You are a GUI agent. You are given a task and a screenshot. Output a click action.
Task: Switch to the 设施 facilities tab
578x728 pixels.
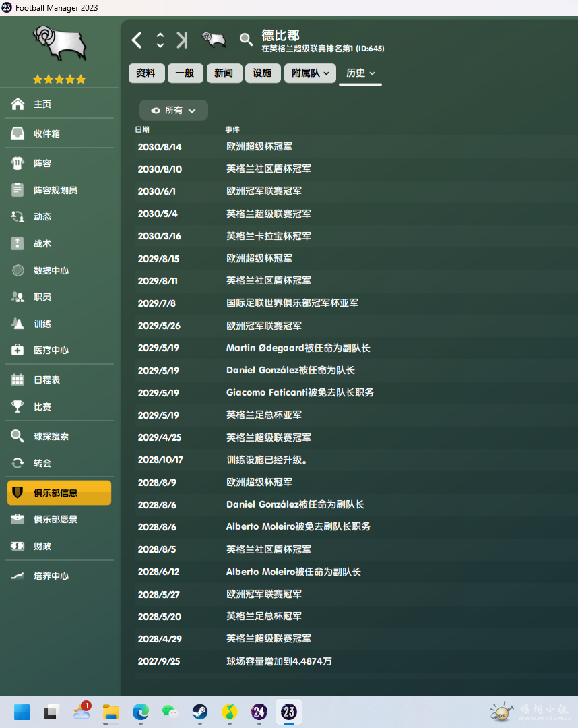point(262,73)
